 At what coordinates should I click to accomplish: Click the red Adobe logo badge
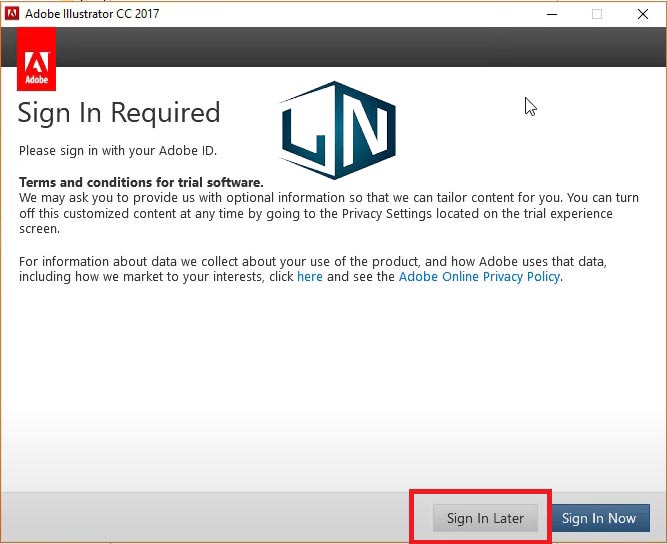[x=36, y=60]
